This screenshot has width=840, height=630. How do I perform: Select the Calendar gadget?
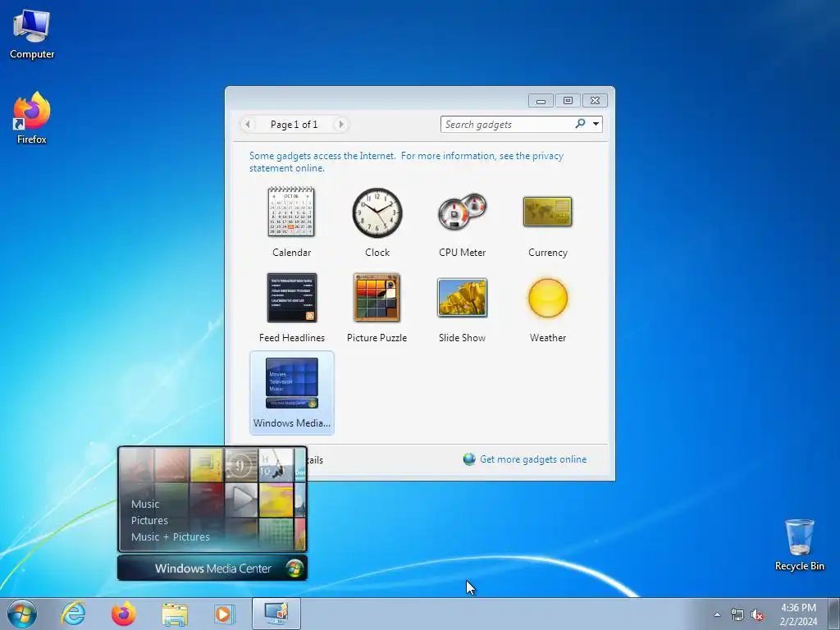tap(291, 223)
